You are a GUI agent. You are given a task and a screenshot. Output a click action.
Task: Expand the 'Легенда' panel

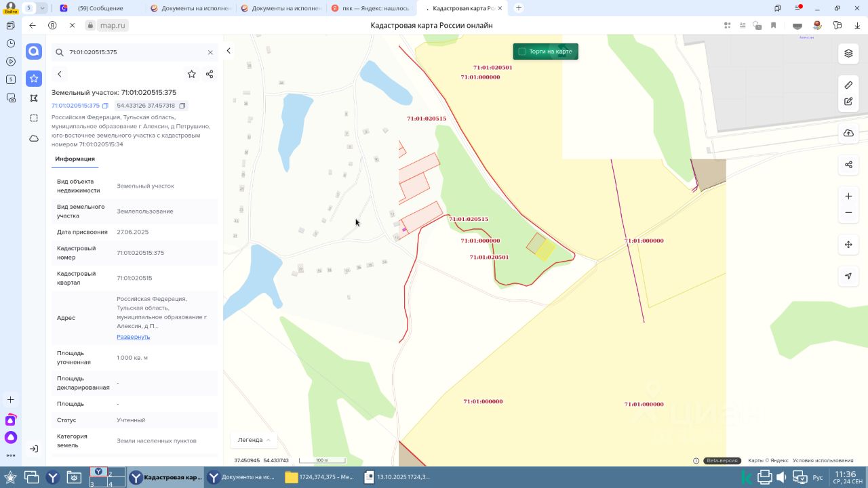tap(254, 440)
